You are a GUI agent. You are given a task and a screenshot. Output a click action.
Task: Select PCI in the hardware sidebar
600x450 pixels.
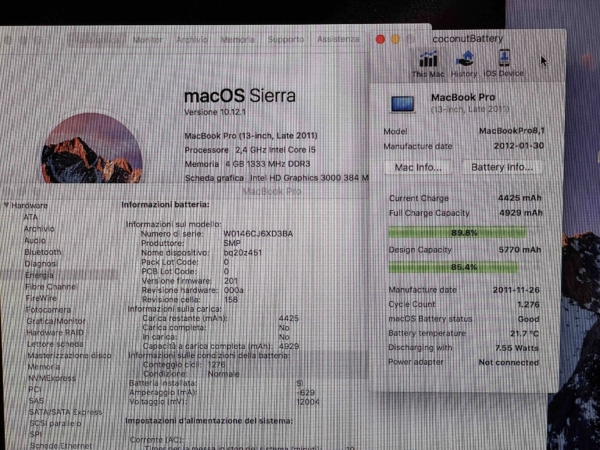coord(34,389)
